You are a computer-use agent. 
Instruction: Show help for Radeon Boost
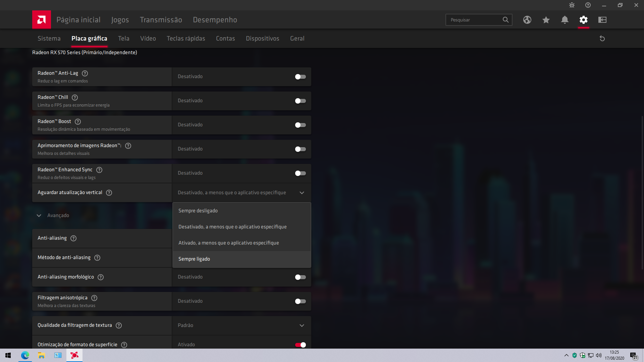pyautogui.click(x=78, y=122)
